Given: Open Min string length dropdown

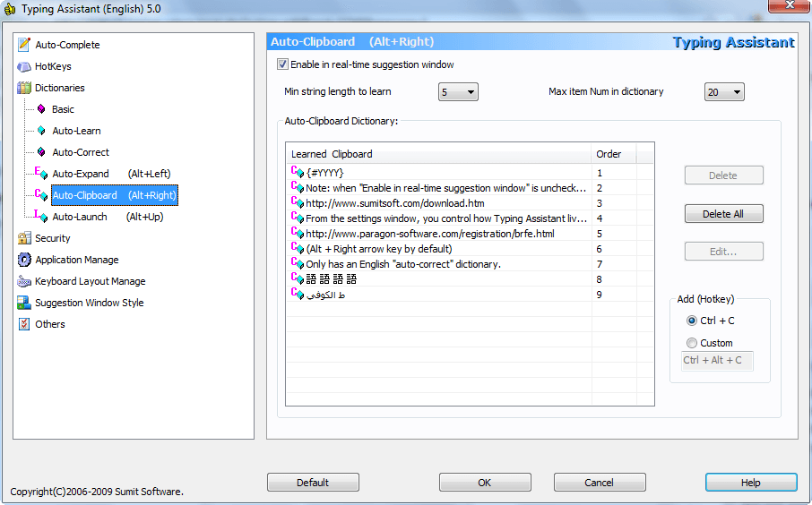Looking at the screenshot, I should click(x=458, y=92).
